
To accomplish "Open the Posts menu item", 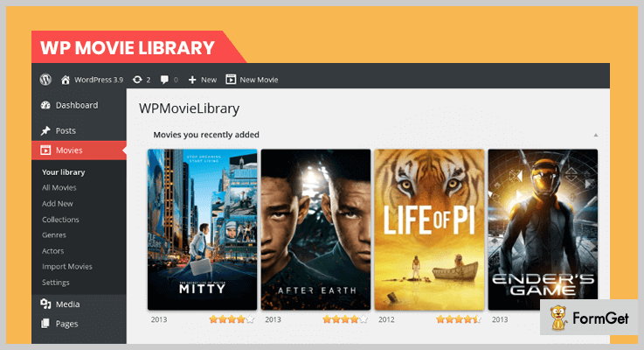I will (66, 130).
